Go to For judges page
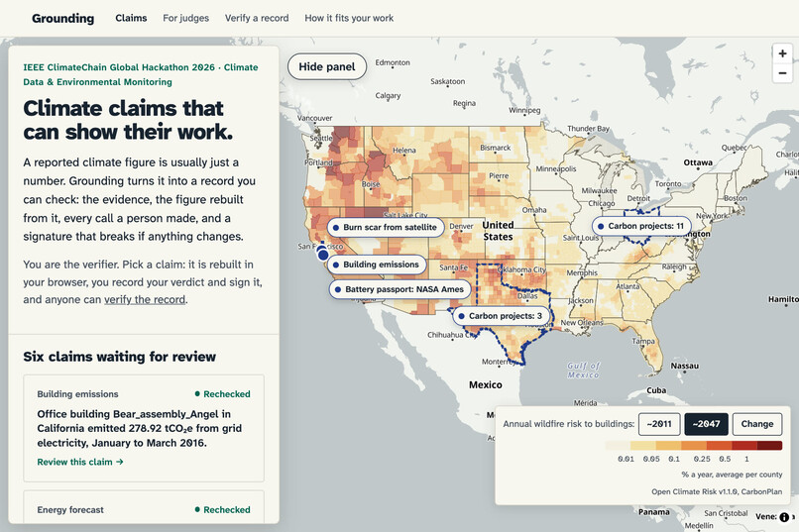This screenshot has height=532, width=799. (x=186, y=18)
